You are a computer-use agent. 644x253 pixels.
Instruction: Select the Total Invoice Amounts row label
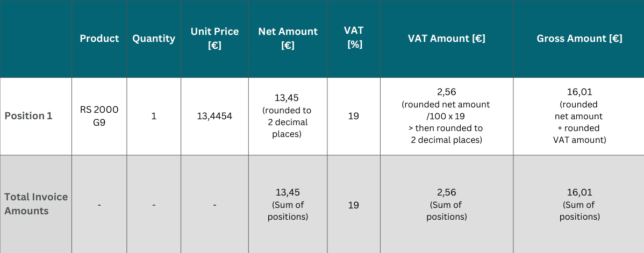36,204
